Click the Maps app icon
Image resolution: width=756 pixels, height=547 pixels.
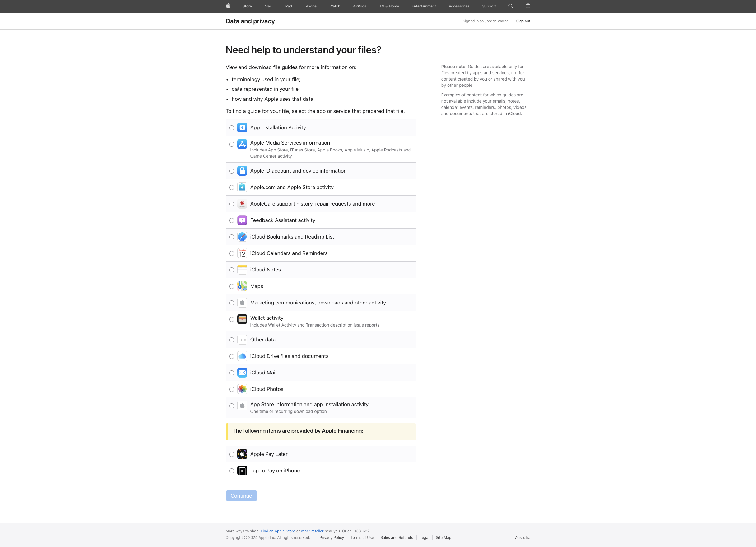point(242,286)
